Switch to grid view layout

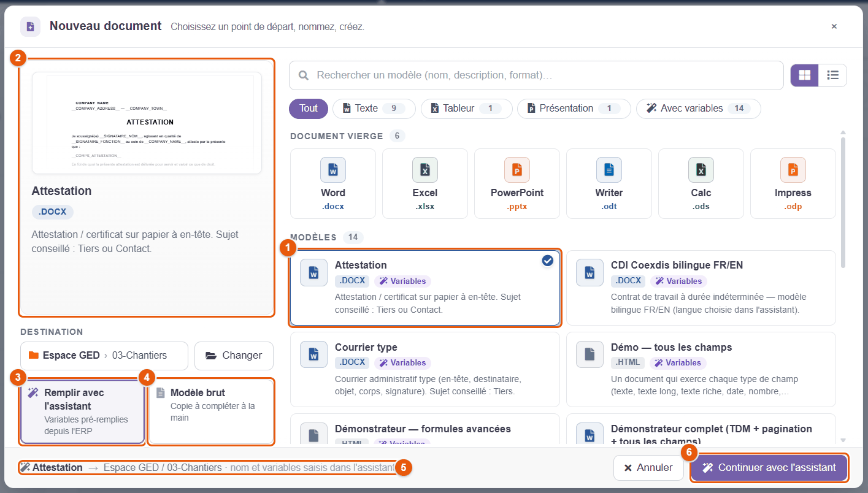pos(804,75)
